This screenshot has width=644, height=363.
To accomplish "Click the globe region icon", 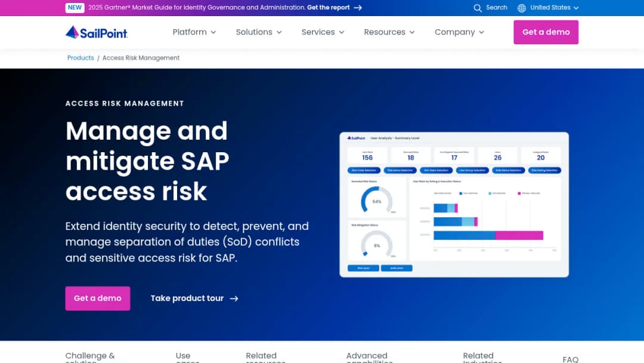I will (522, 8).
